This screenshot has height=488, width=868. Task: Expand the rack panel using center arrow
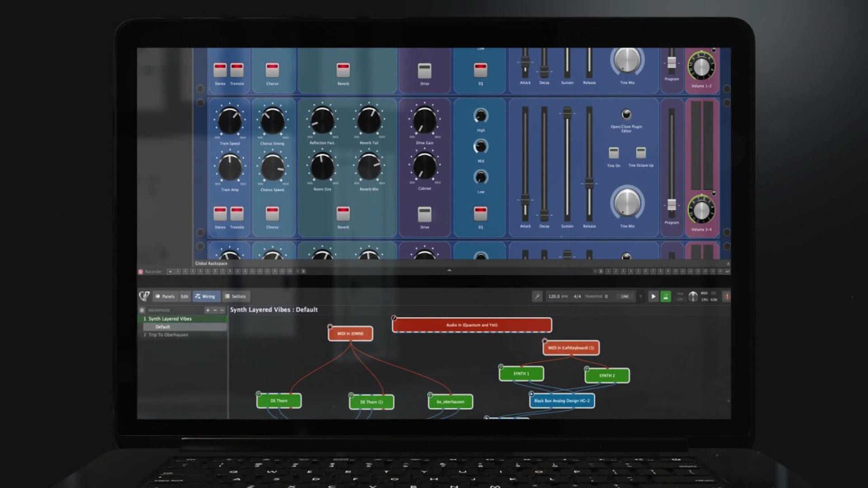point(449,270)
